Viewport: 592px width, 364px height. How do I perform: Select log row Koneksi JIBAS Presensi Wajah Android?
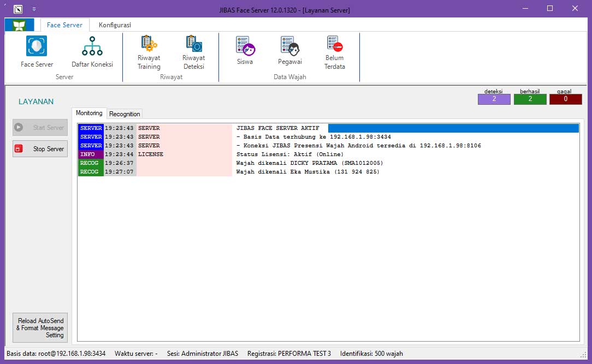point(328,145)
